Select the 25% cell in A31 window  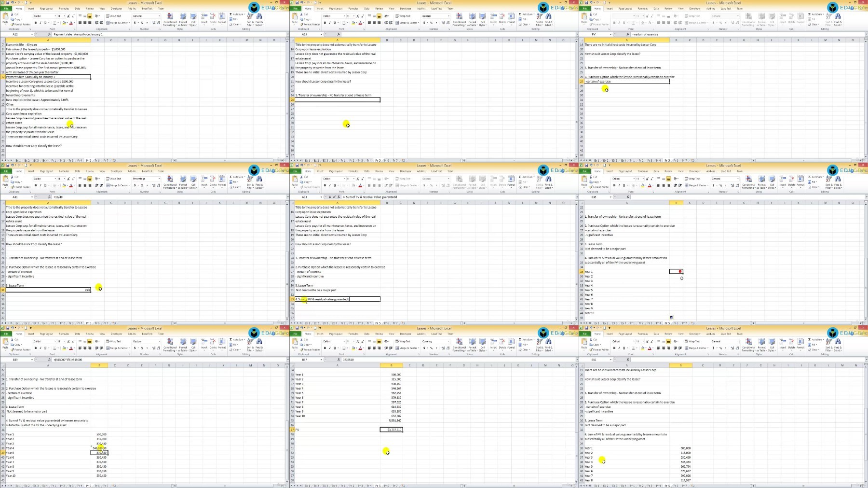pyautogui.click(x=48, y=290)
